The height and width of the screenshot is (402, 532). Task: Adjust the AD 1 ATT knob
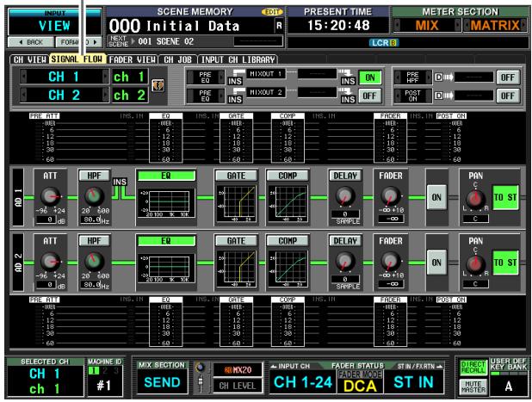point(50,196)
